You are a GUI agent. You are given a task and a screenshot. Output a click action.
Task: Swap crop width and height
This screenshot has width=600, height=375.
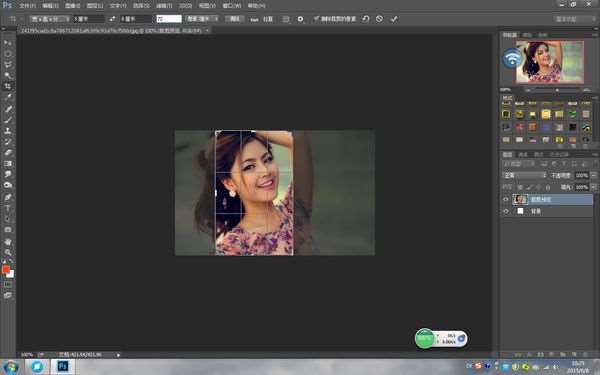(112, 19)
